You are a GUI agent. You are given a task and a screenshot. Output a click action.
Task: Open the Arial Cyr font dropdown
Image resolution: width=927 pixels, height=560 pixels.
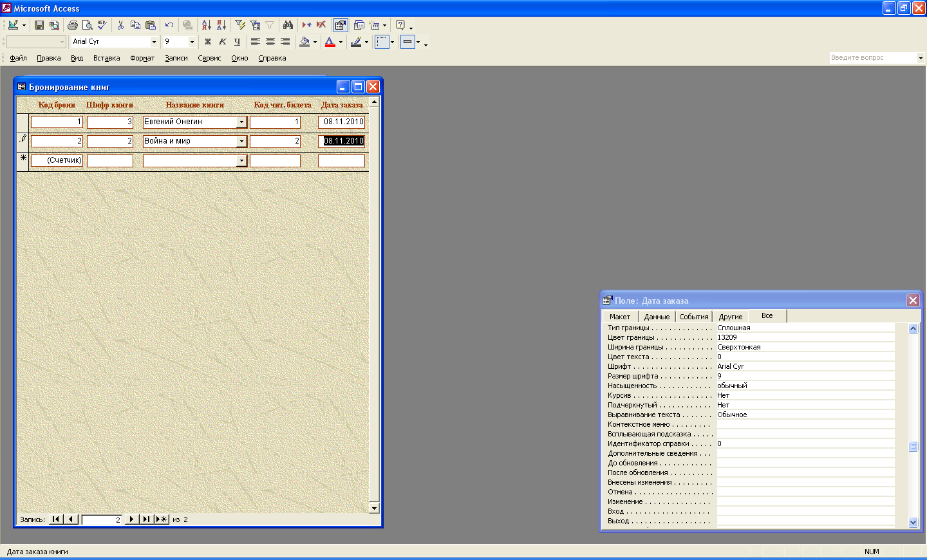point(154,42)
